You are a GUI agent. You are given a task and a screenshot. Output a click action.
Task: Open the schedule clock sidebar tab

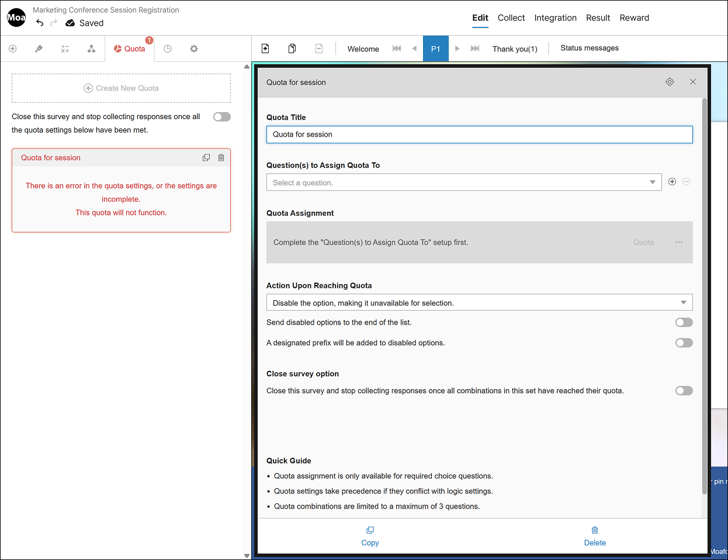tap(168, 49)
